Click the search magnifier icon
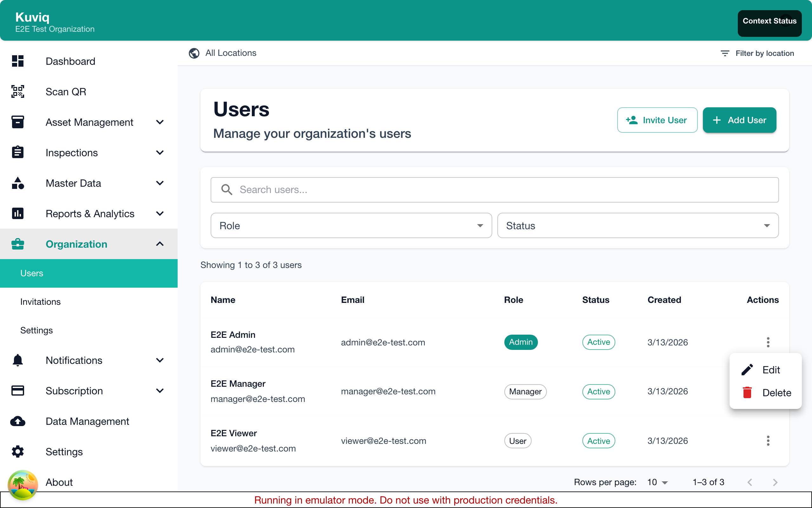This screenshot has width=812, height=508. point(227,190)
